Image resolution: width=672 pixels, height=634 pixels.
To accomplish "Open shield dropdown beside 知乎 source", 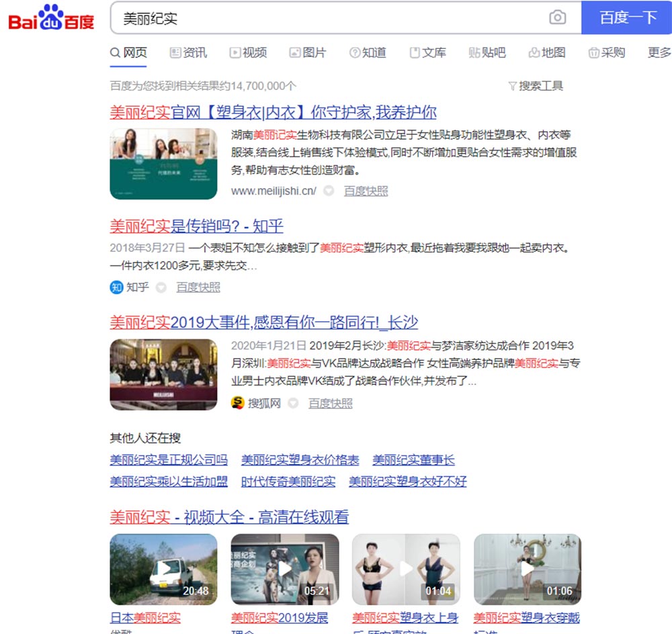I will pos(161,287).
